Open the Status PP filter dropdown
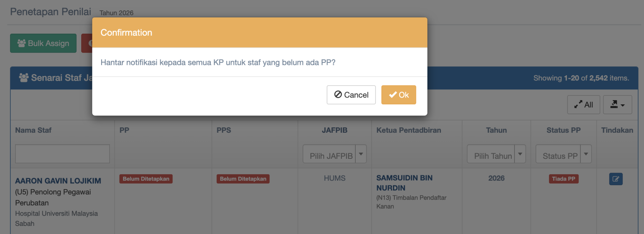This screenshot has height=234, width=644. [x=563, y=154]
